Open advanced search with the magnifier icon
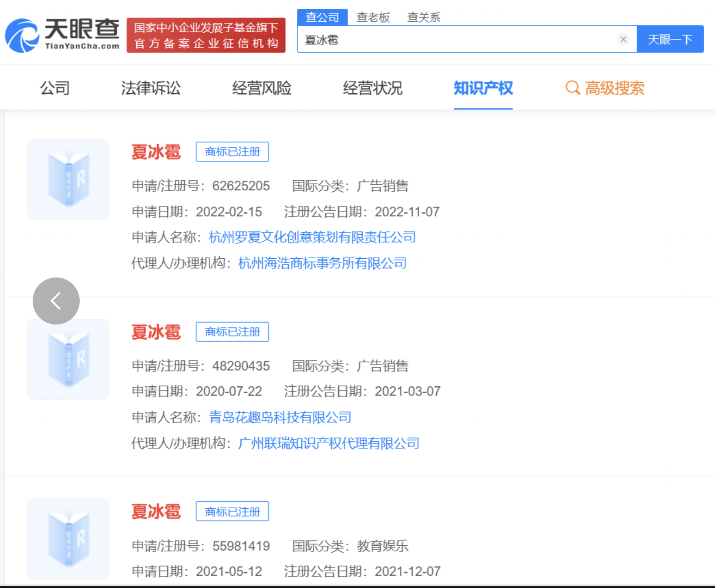The height and width of the screenshot is (588, 715). 573,88
